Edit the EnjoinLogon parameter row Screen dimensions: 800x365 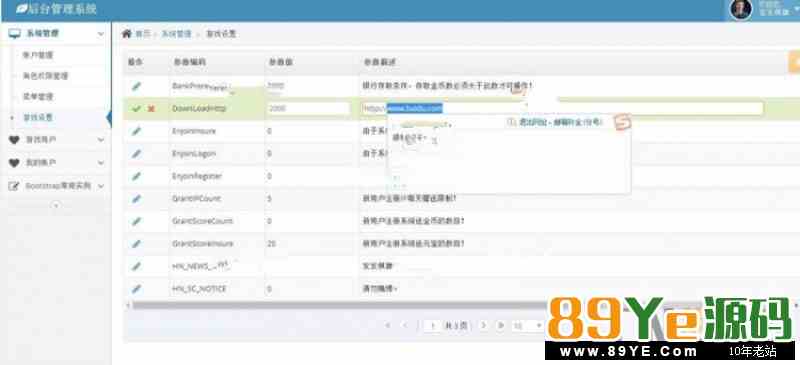[x=136, y=154]
